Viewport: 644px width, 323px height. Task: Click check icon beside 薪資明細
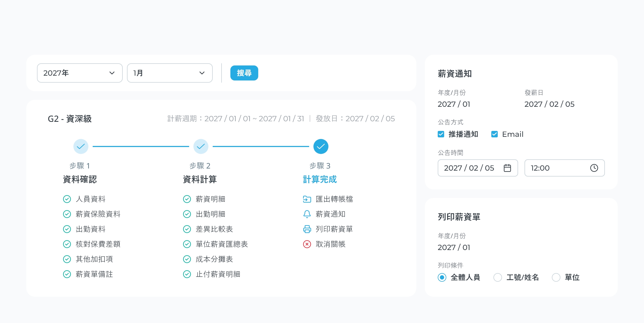tap(187, 199)
